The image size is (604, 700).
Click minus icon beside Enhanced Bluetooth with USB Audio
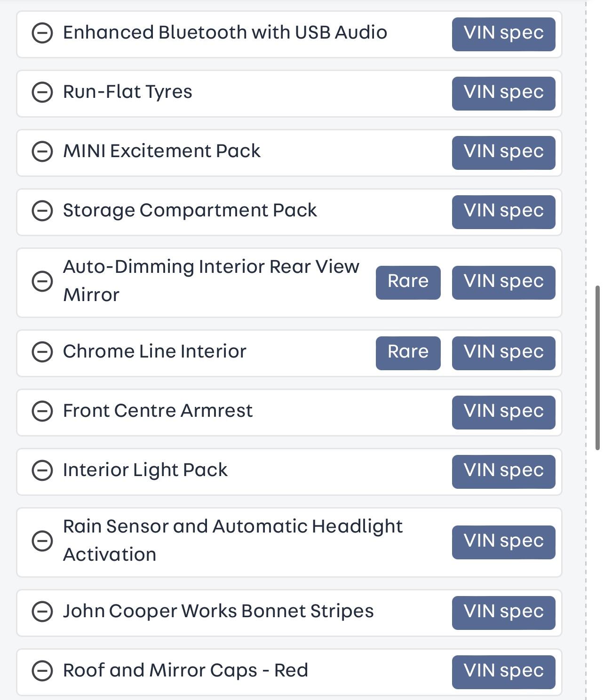[42, 33]
